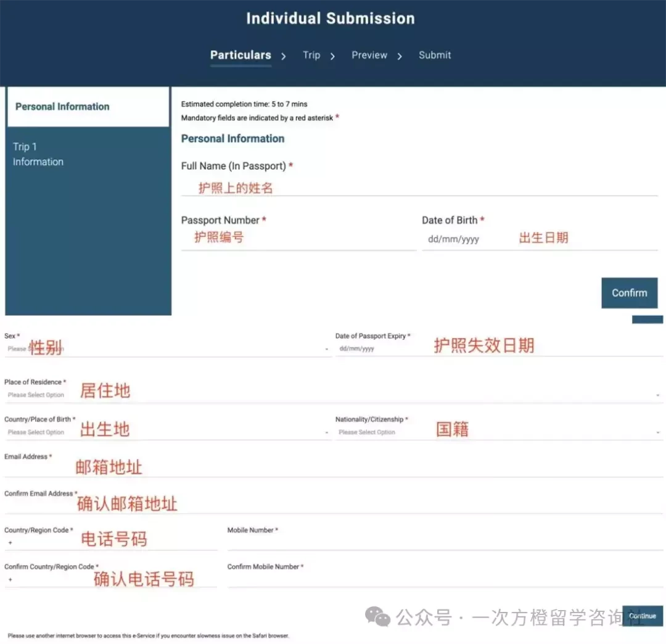Image resolution: width=666 pixels, height=644 pixels.
Task: Click chevron arrow after Particulars
Action: (283, 56)
